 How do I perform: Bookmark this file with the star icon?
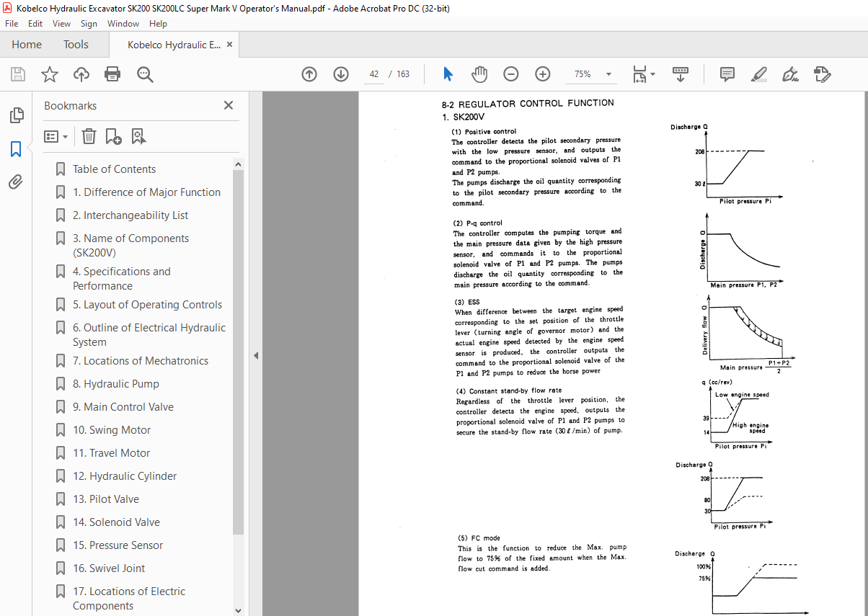tap(49, 74)
